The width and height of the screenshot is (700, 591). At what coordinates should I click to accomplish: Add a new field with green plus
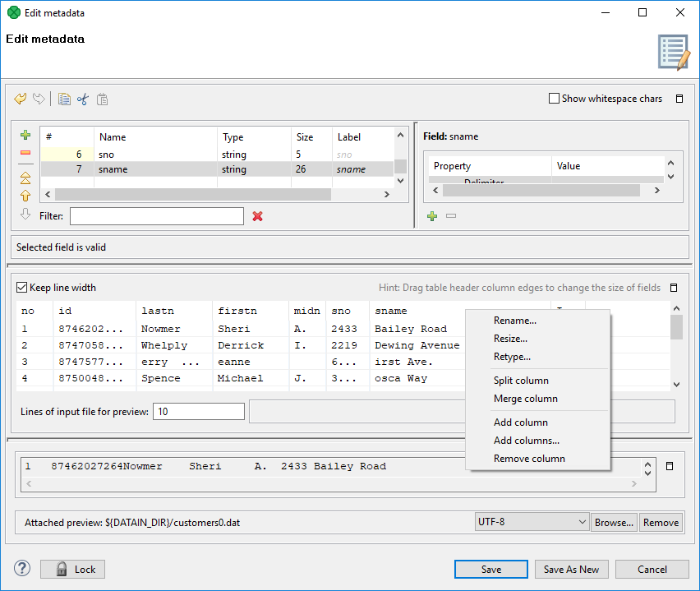pyautogui.click(x=25, y=136)
